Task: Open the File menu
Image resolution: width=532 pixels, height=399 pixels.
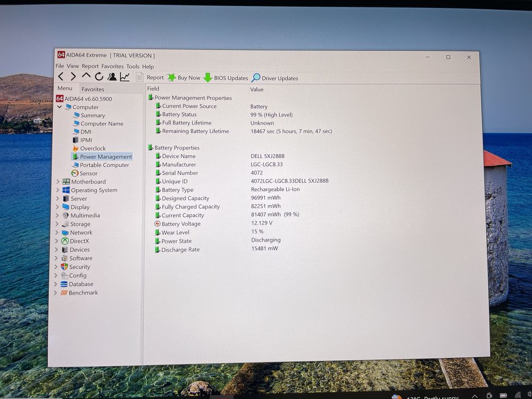Action: [60, 66]
